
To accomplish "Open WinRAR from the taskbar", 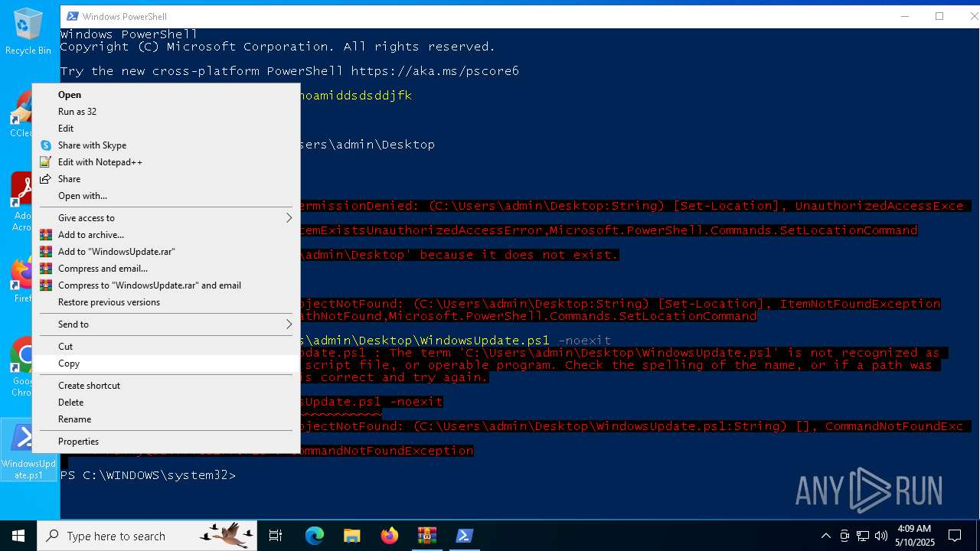I will click(x=426, y=536).
